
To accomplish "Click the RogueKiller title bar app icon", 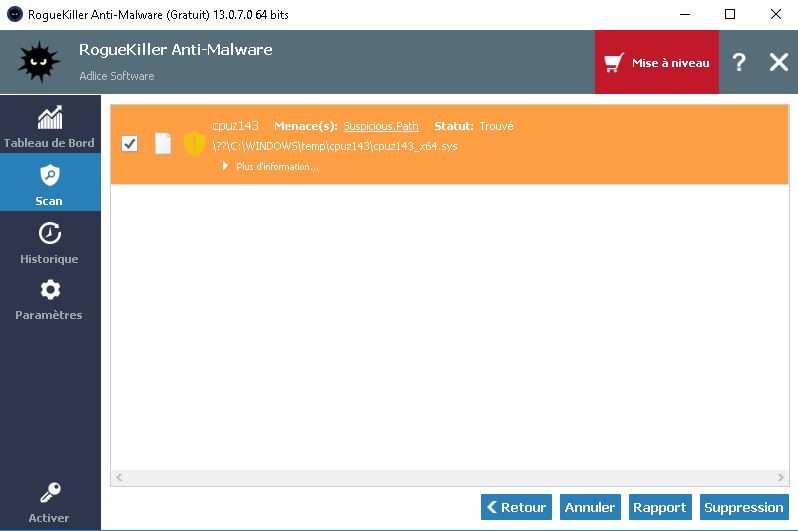I will [x=15, y=14].
